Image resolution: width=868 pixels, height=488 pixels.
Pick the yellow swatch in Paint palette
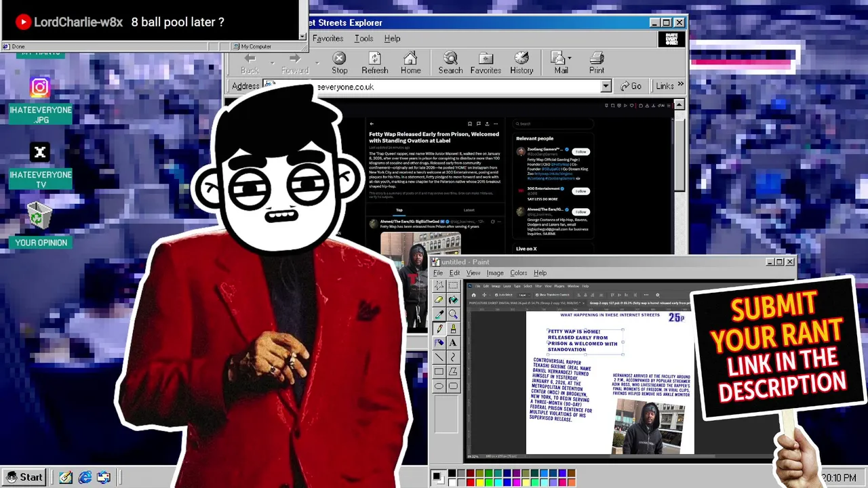coord(479,483)
